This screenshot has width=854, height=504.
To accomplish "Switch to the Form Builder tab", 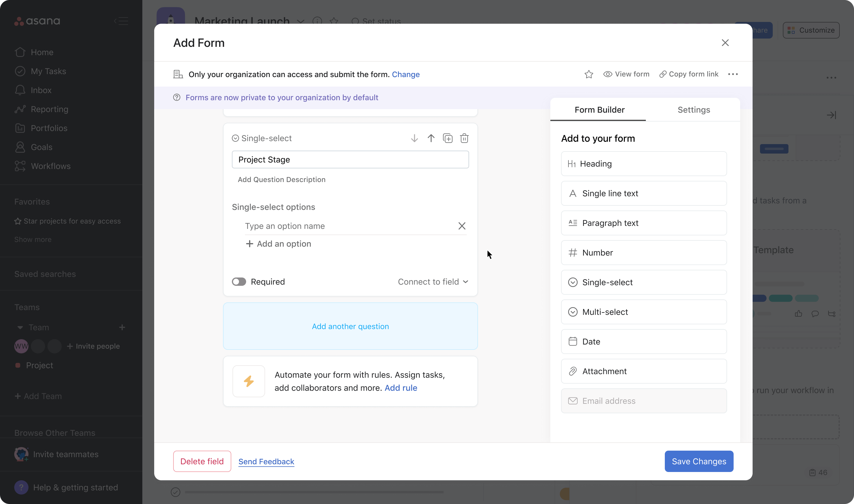I will pos(600,109).
